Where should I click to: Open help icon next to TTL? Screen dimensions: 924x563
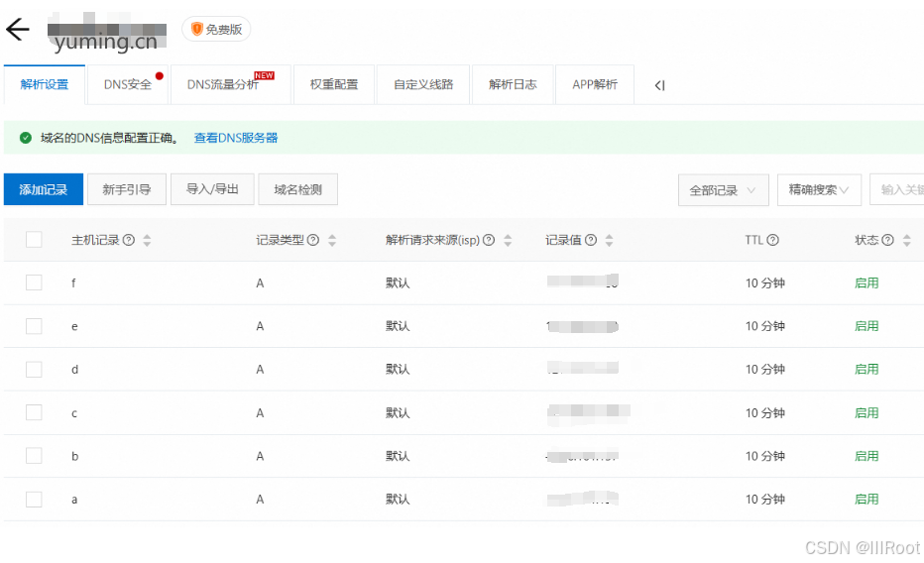(x=772, y=240)
